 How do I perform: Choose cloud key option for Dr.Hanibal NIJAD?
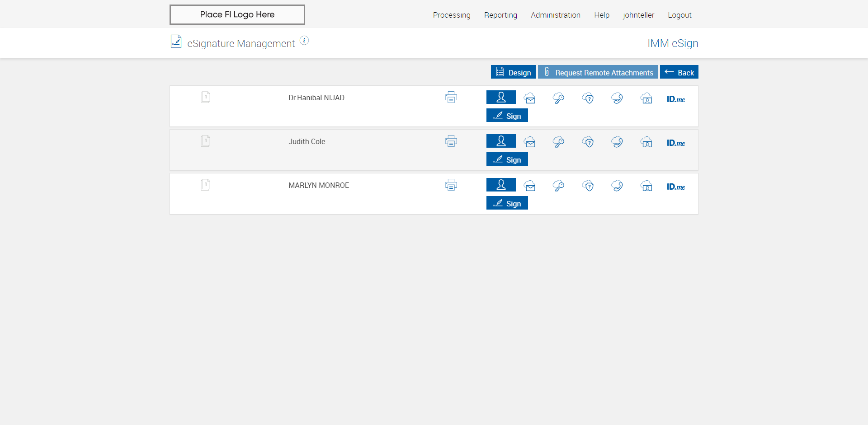point(559,98)
